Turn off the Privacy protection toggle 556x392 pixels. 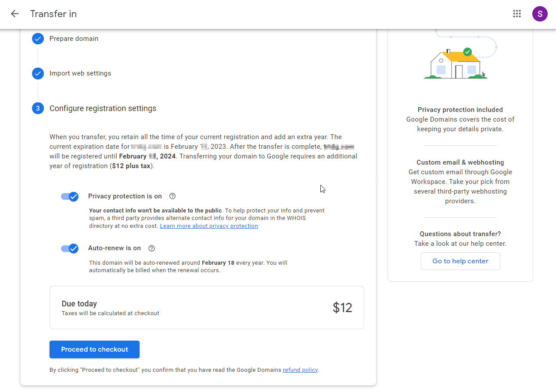coord(70,196)
